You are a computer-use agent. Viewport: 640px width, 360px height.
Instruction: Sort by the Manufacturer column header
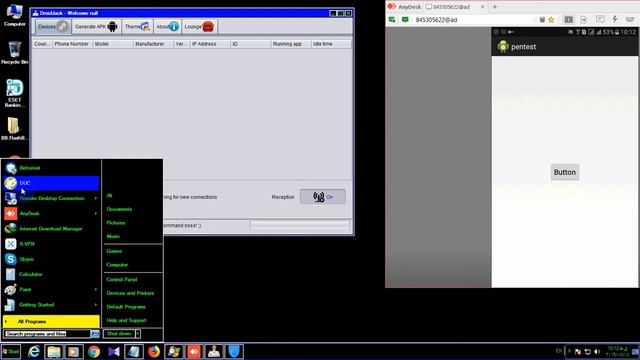coord(153,44)
